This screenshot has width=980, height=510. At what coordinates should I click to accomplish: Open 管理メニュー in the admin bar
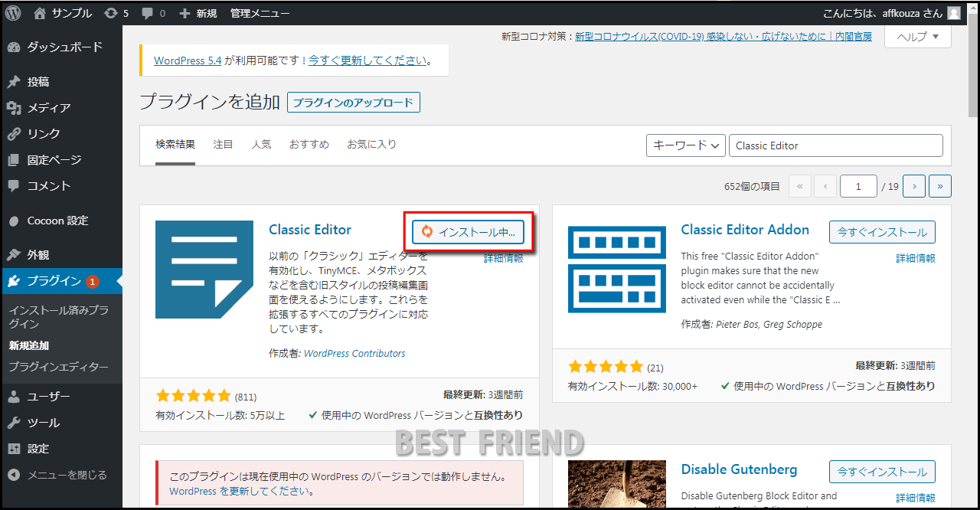point(260,13)
